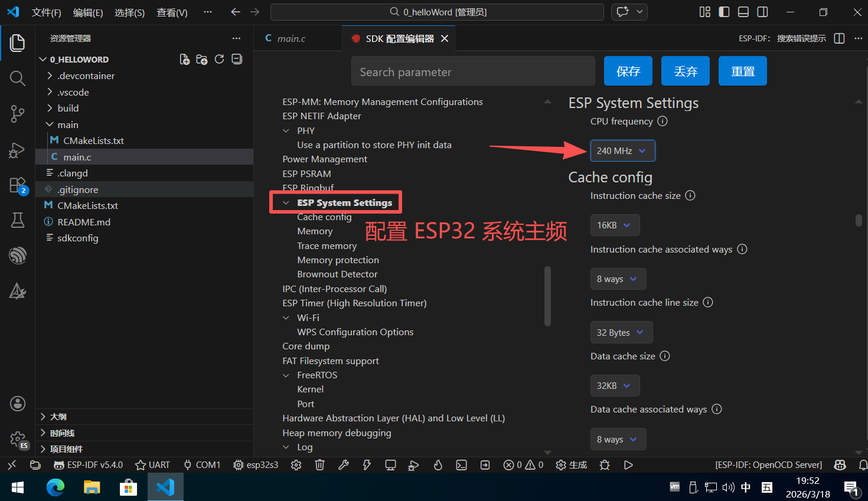Image resolution: width=868 pixels, height=501 pixels.
Task: Refresh the Explorer file tree
Action: coord(219,59)
